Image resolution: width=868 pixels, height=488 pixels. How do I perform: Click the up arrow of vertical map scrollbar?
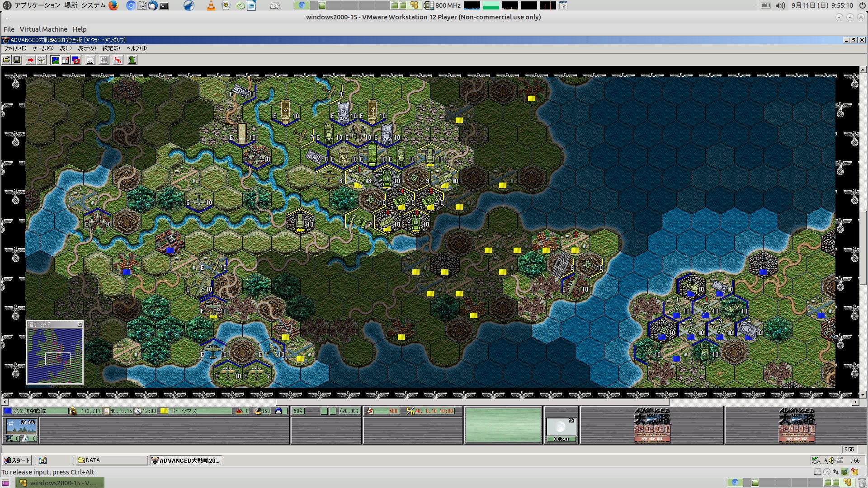pos(863,70)
